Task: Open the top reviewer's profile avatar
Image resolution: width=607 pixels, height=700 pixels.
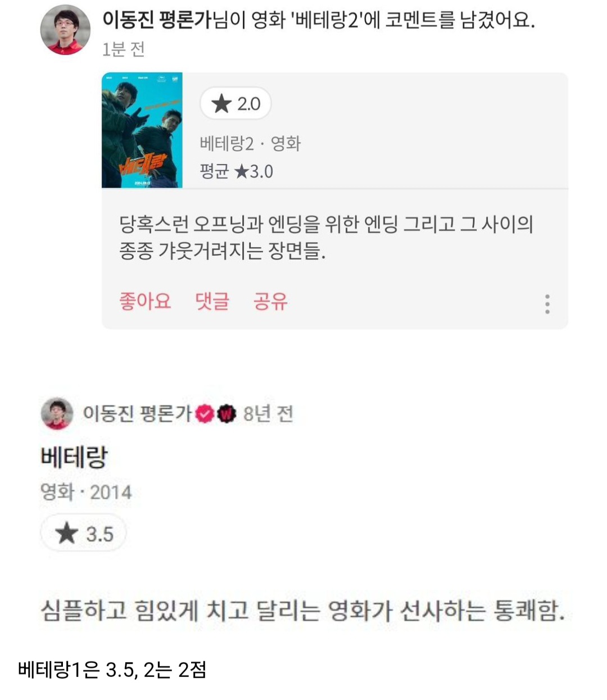Action: (65, 30)
